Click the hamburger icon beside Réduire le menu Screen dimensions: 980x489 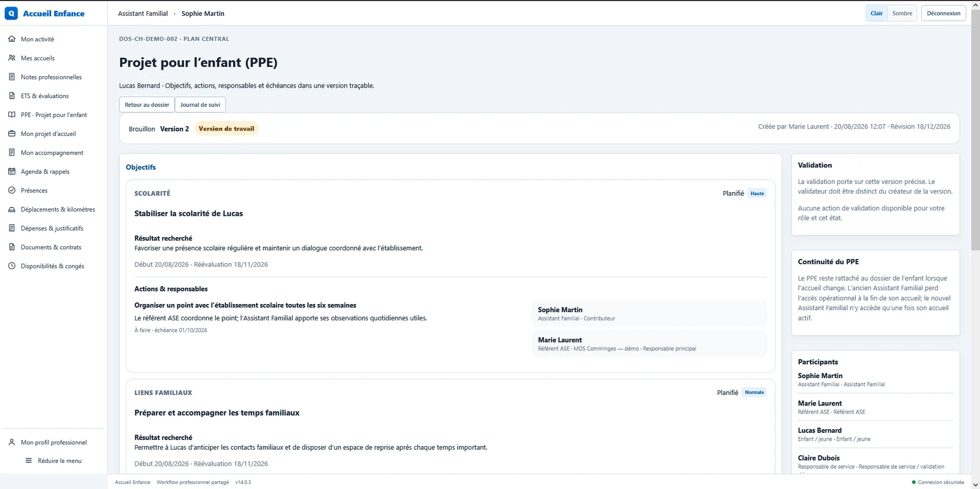point(29,461)
